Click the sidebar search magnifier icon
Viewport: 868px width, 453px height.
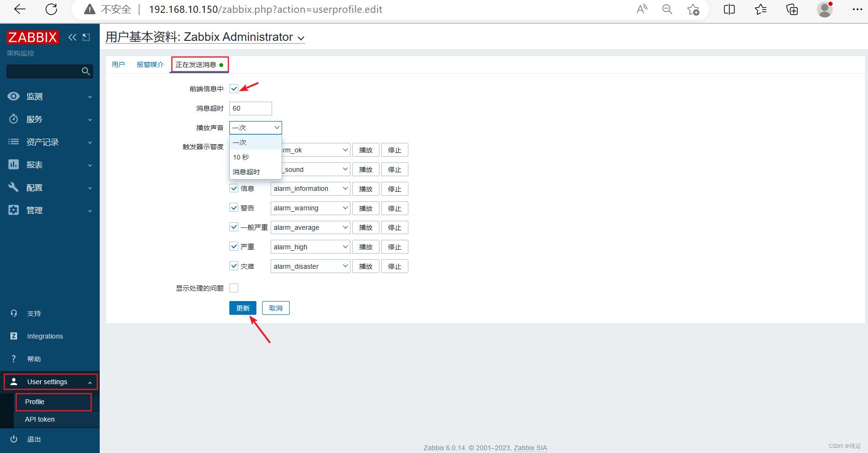pos(85,71)
